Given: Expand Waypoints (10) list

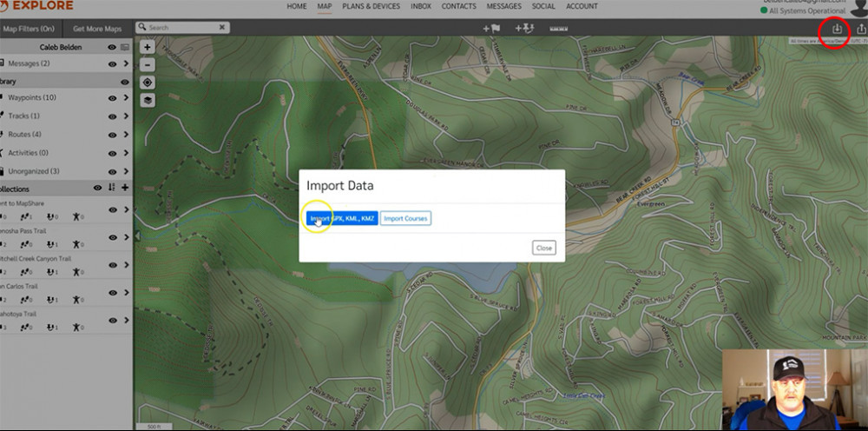Looking at the screenshot, I should (126, 98).
